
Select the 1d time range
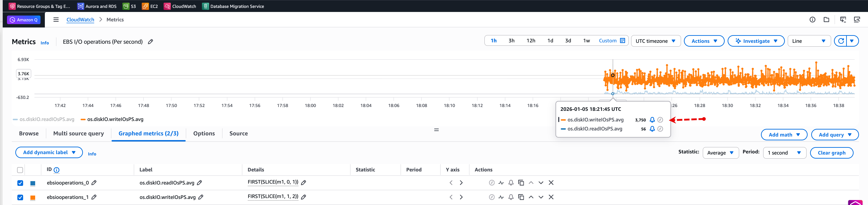(x=550, y=41)
